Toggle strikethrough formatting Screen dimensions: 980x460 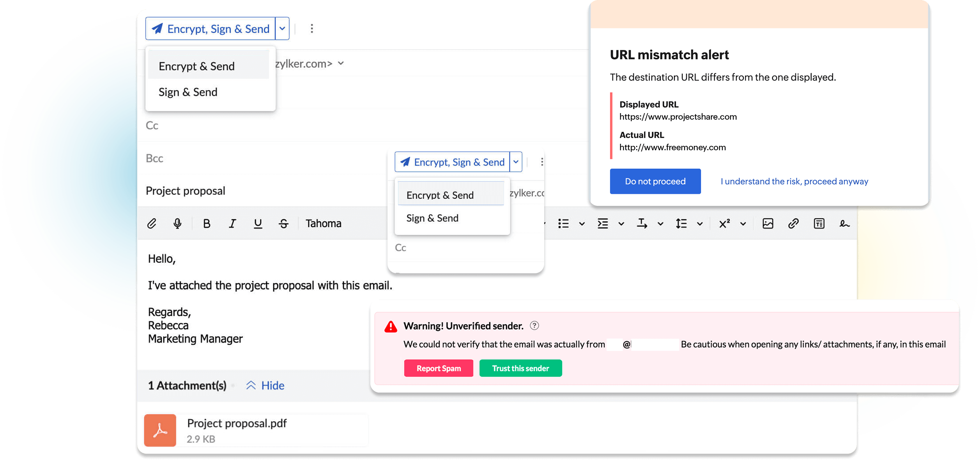(284, 223)
